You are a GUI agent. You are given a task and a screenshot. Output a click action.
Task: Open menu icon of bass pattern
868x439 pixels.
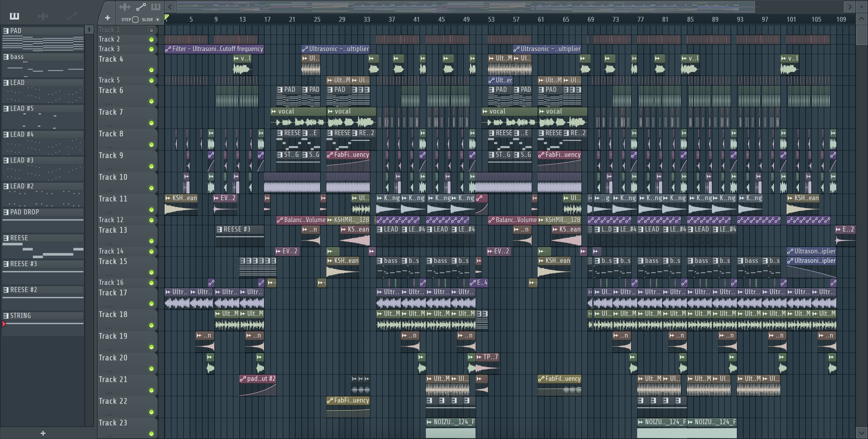click(6, 57)
